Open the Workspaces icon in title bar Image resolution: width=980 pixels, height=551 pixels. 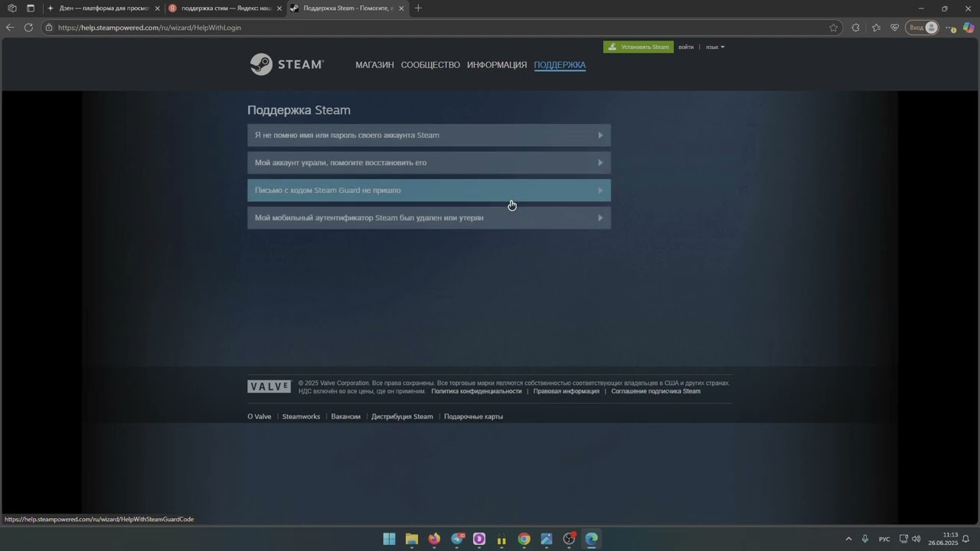click(11, 8)
